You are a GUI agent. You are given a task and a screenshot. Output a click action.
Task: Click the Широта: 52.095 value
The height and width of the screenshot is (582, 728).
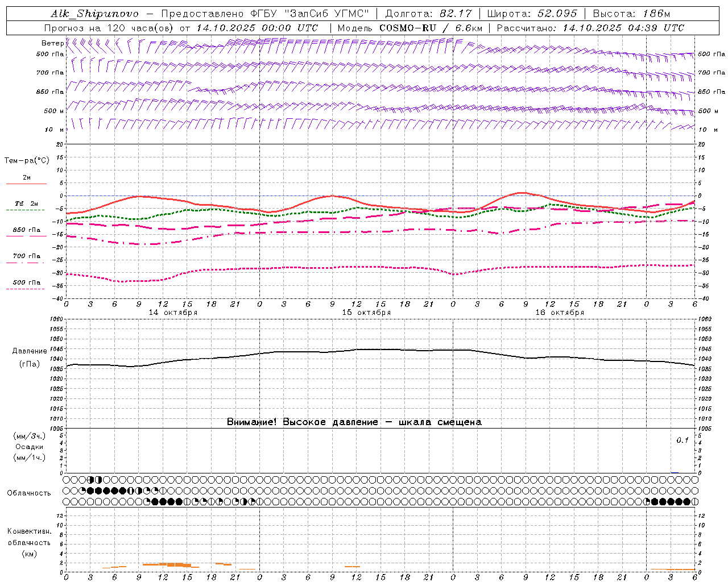(532, 14)
